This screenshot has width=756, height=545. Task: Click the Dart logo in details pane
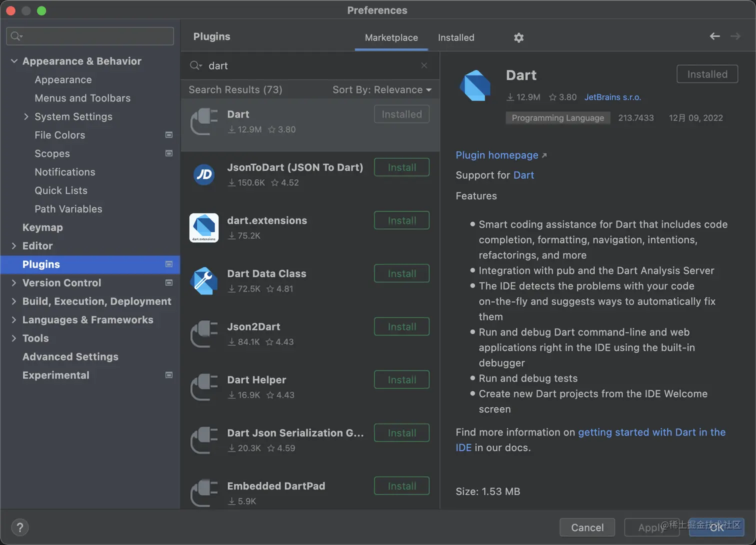pyautogui.click(x=475, y=85)
